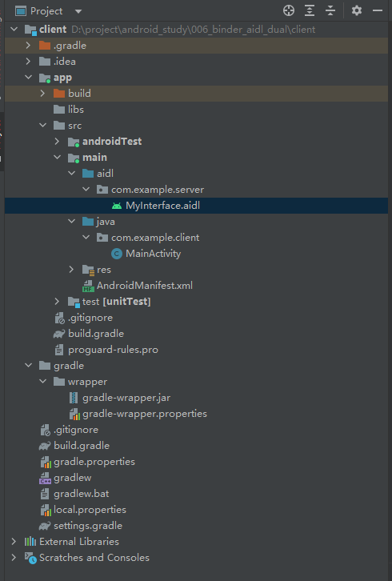Select gradle-wrapper.properties file

click(145, 414)
